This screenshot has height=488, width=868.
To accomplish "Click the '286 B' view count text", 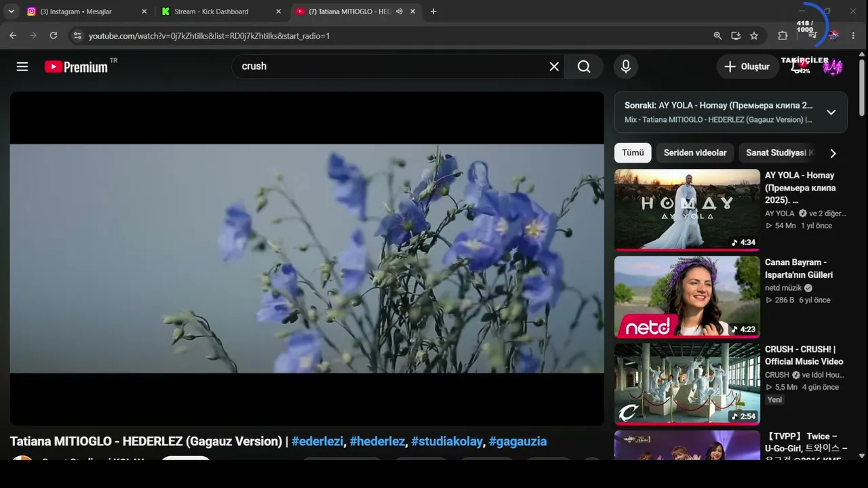I will [x=785, y=300].
